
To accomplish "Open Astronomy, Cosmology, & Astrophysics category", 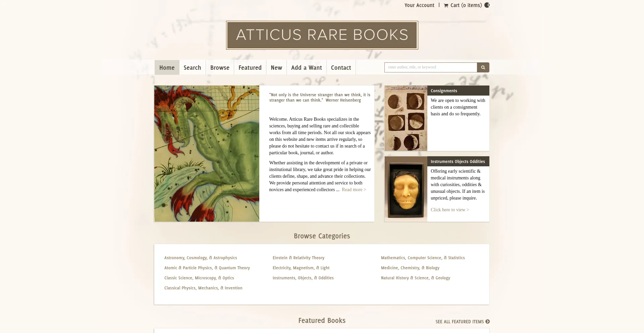I will click(x=201, y=258).
